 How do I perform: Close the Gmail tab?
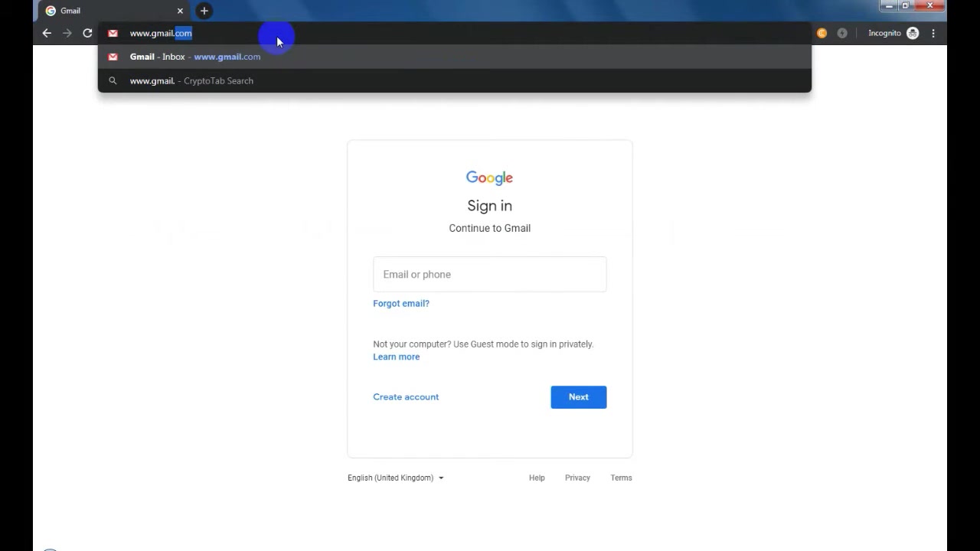tap(180, 11)
